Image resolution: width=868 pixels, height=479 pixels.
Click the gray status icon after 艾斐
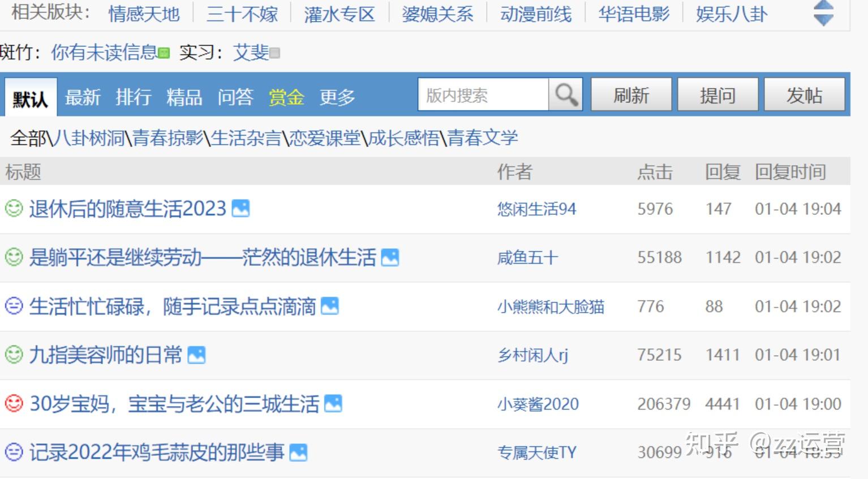(274, 53)
